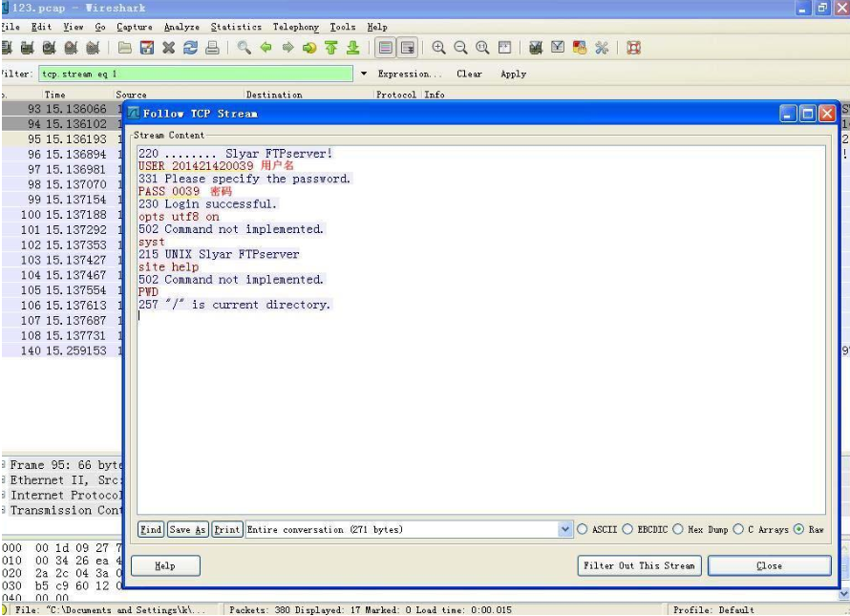
Task: Go forward in packet history arrow
Action: point(287,48)
